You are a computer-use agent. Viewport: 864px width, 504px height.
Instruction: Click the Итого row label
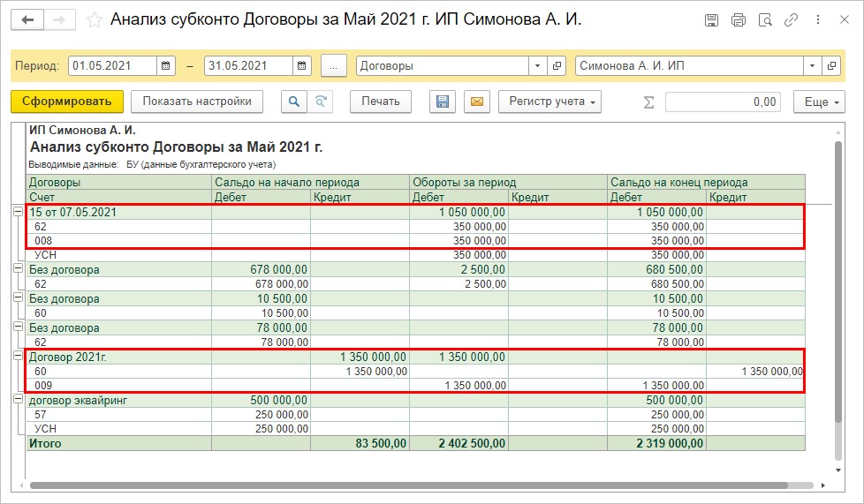pyautogui.click(x=45, y=443)
